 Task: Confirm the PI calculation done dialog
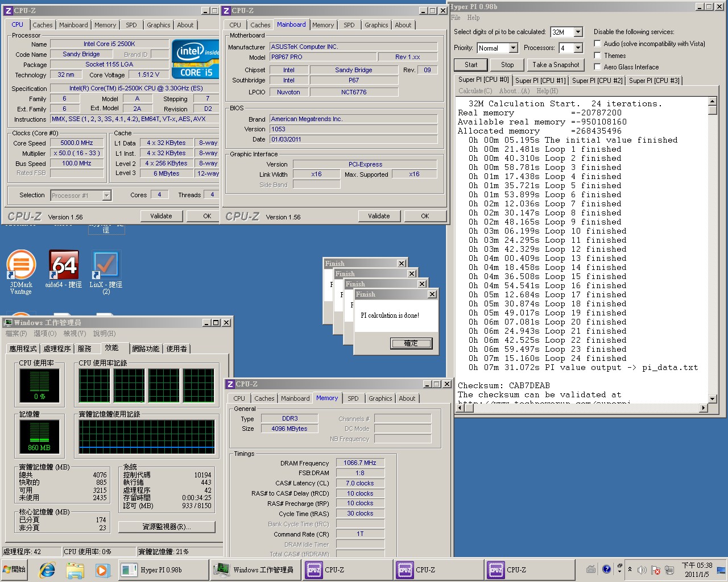[x=411, y=343]
